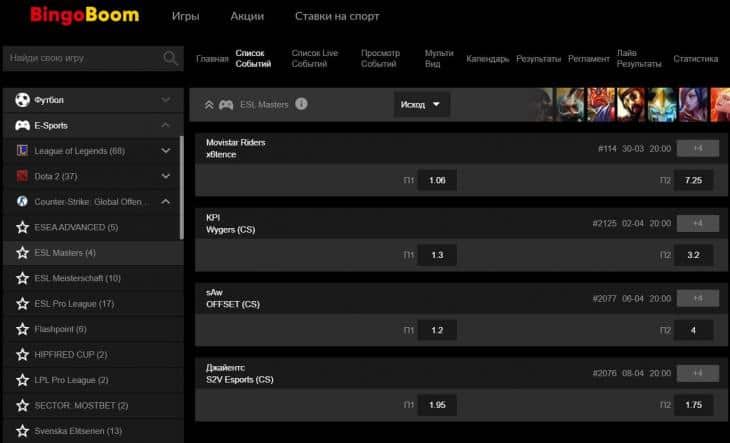Open the Календарь tab

click(487, 59)
